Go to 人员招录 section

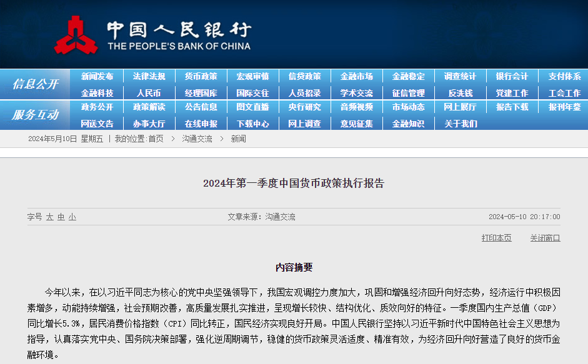coord(304,93)
